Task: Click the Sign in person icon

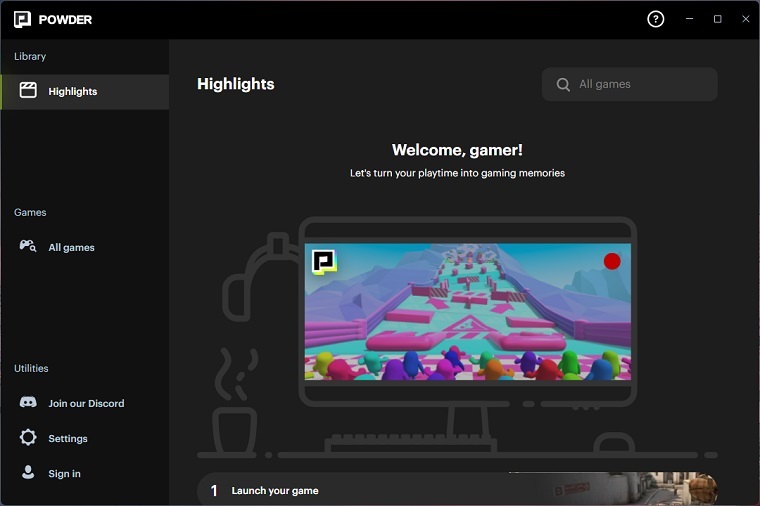Action: click(28, 472)
